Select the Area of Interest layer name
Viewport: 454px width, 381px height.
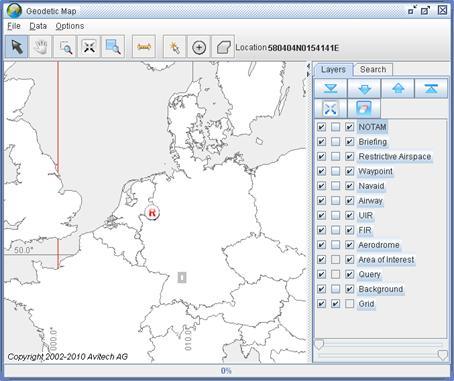[386, 260]
